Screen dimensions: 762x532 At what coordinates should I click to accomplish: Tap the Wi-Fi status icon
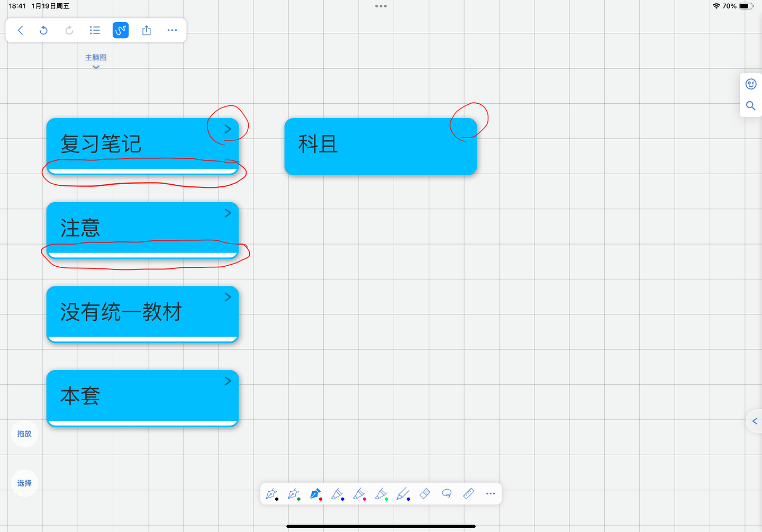click(716, 6)
